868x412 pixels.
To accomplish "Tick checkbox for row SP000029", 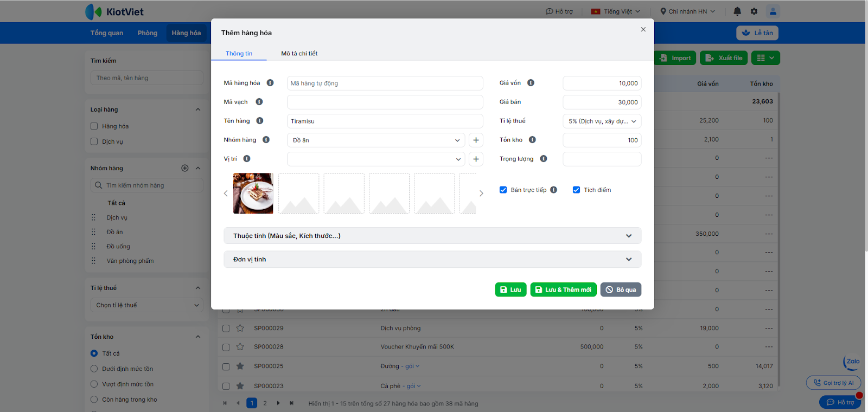I will point(226,329).
